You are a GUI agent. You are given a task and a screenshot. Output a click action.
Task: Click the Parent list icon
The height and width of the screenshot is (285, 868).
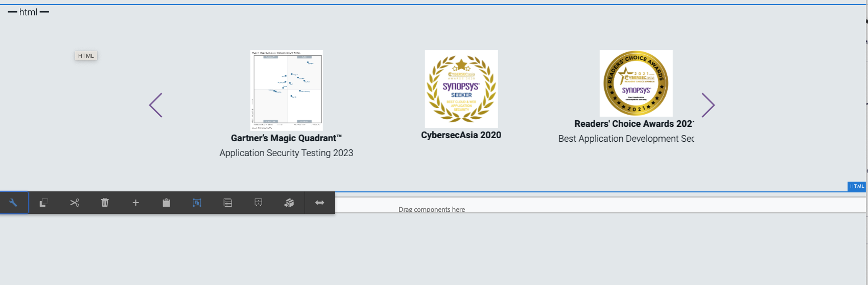(x=228, y=203)
